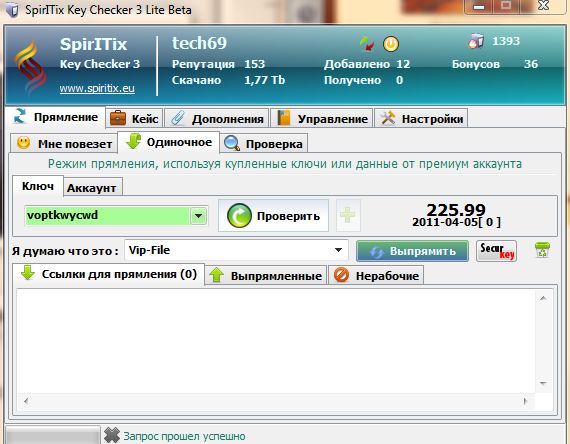This screenshot has height=444, width=570.
Task: Click the Репутация 153 value
Action: point(254,64)
